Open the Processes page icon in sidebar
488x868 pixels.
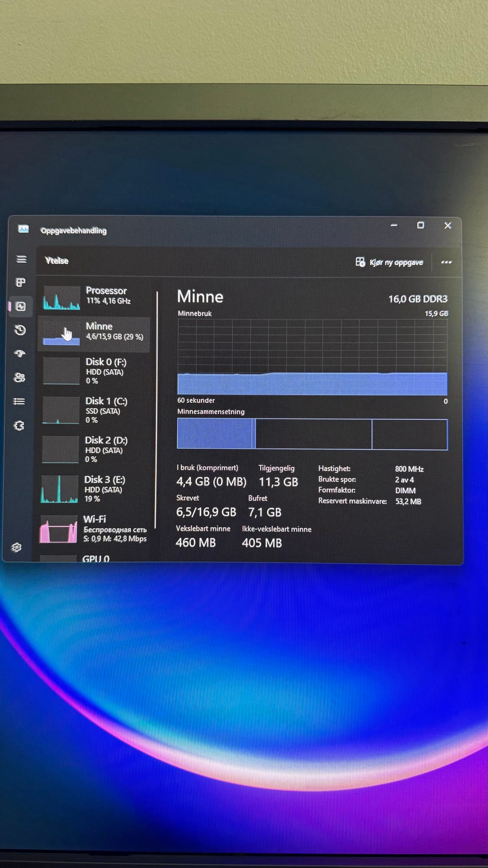pyautogui.click(x=21, y=282)
